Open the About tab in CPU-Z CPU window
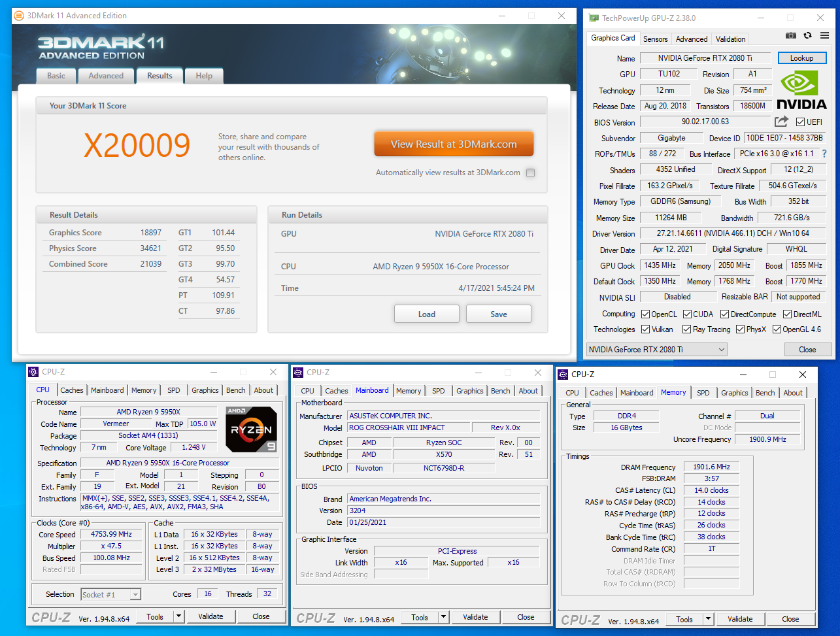The height and width of the screenshot is (636, 840). 263,390
